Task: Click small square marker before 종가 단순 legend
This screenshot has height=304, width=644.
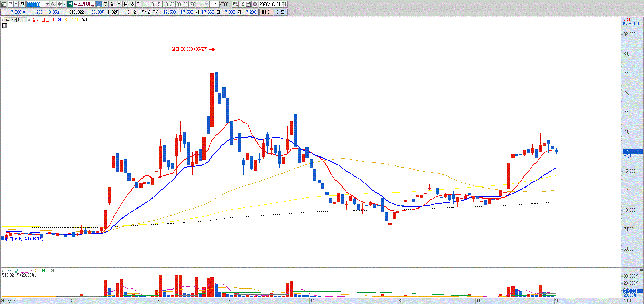Action: [29, 20]
